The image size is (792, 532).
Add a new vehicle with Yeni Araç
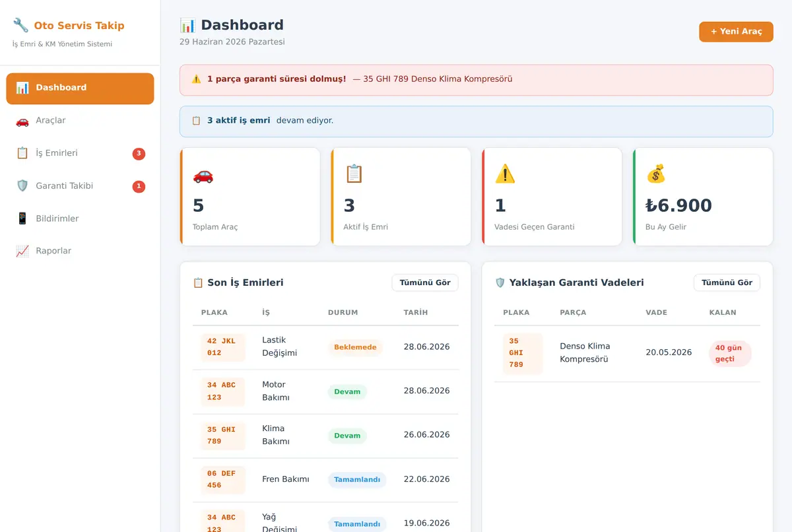tap(736, 32)
